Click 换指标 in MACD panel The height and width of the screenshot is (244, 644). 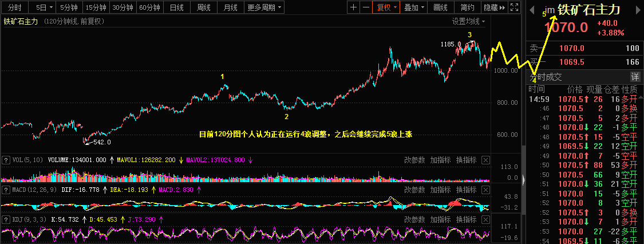[466, 190]
